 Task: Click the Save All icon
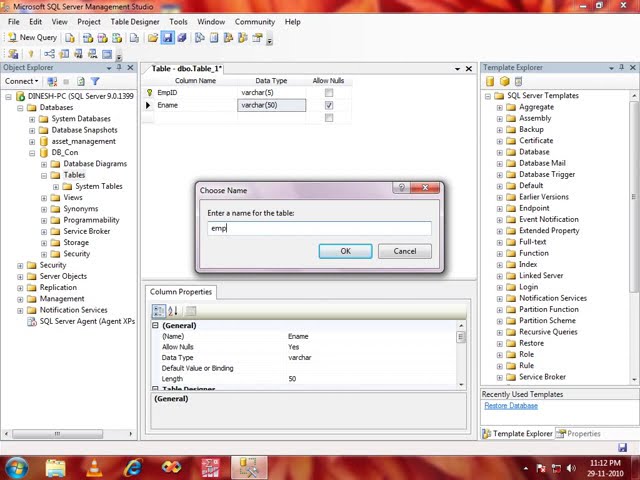[x=182, y=38]
